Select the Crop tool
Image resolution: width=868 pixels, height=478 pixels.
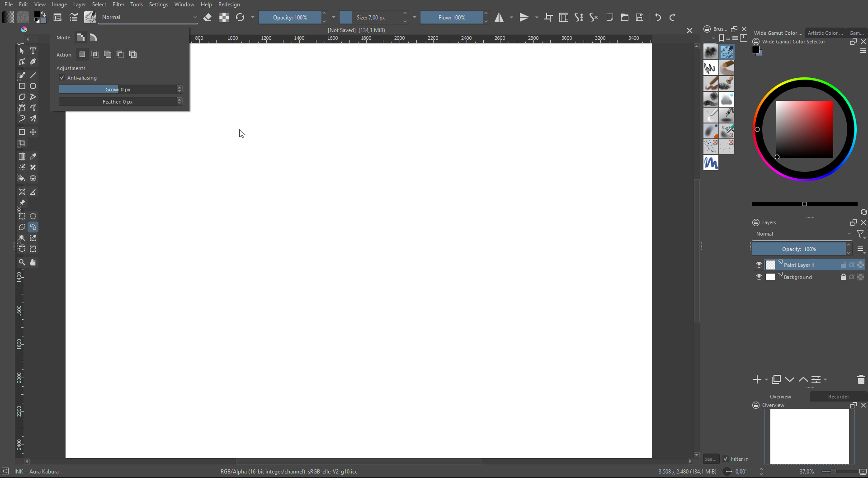pyautogui.click(x=22, y=143)
